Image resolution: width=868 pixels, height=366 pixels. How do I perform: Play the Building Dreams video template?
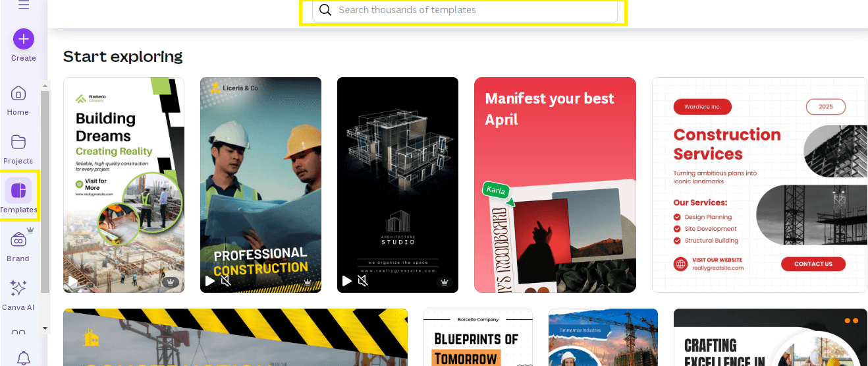point(72,281)
